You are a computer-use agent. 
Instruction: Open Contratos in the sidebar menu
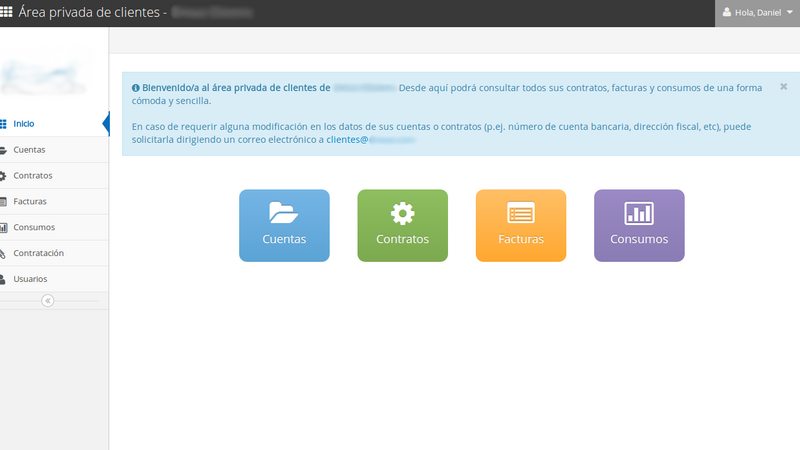pyautogui.click(x=54, y=176)
